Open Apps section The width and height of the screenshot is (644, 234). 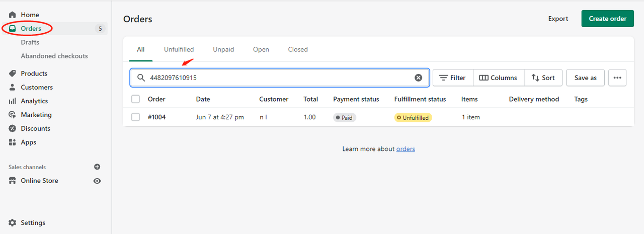coord(29,142)
